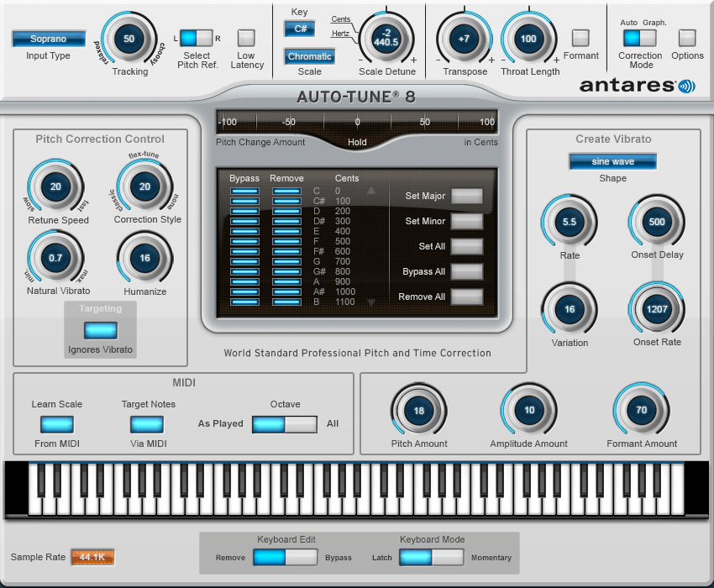Click the Antares logo
Image resolution: width=714 pixels, height=588 pixels.
[637, 86]
